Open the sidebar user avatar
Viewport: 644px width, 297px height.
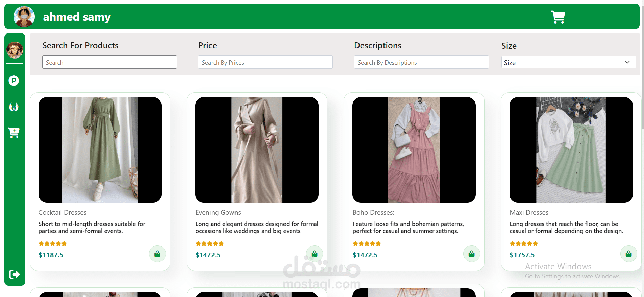tap(15, 50)
